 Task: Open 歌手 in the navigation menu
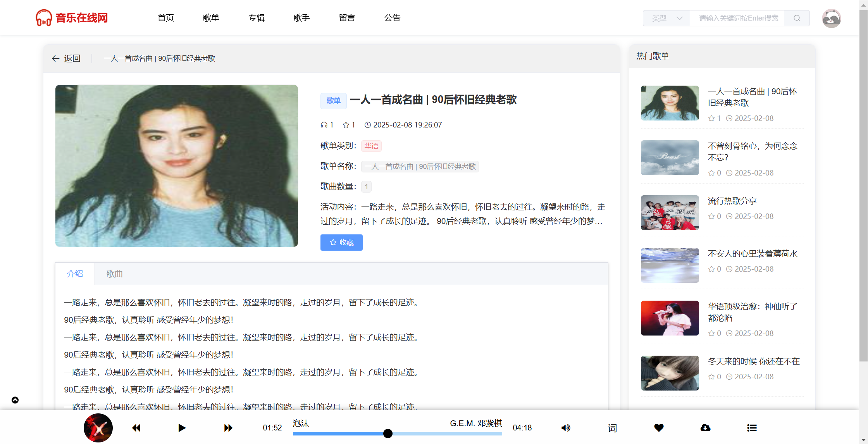coord(301,18)
